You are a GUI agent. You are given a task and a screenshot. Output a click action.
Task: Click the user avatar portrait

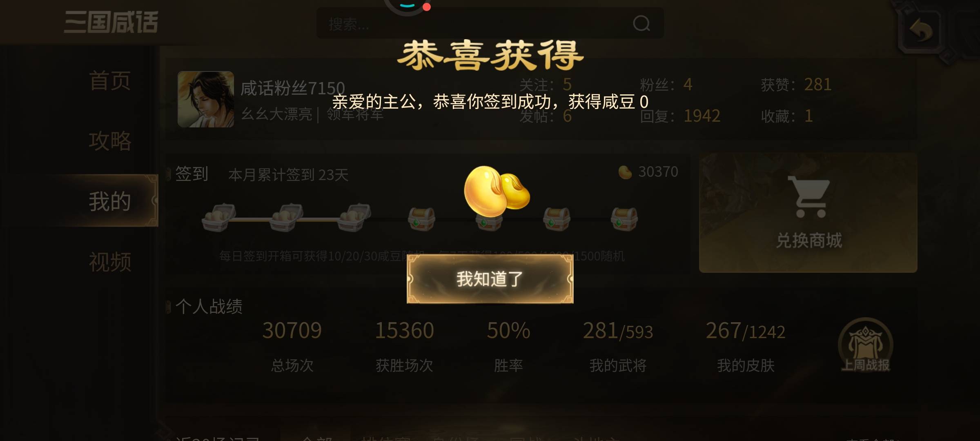click(x=206, y=99)
